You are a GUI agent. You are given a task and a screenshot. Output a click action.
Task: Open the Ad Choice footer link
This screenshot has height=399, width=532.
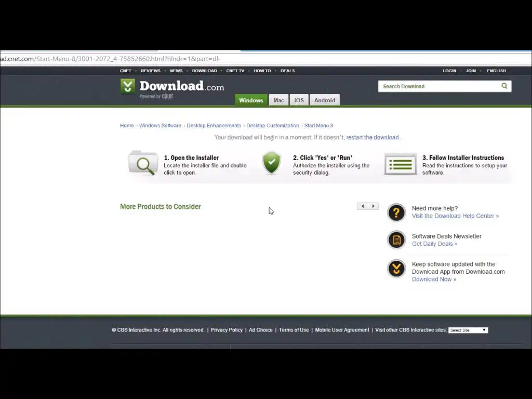tap(261, 330)
